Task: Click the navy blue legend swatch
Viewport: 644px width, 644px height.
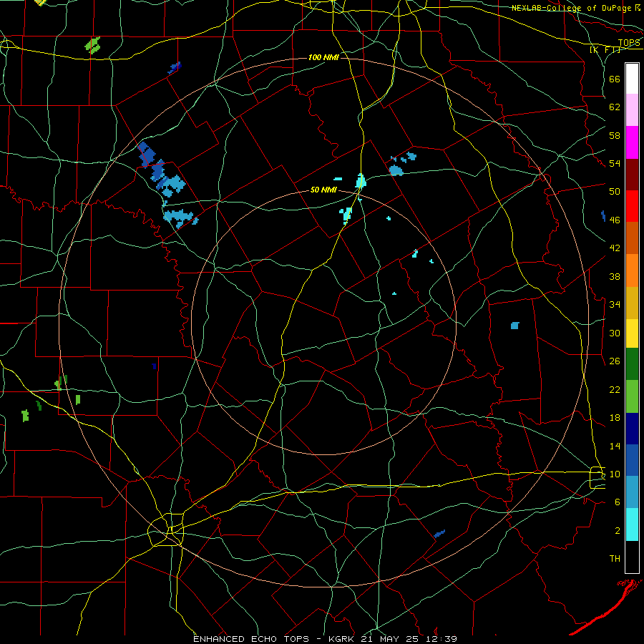Action: pyautogui.click(x=632, y=429)
